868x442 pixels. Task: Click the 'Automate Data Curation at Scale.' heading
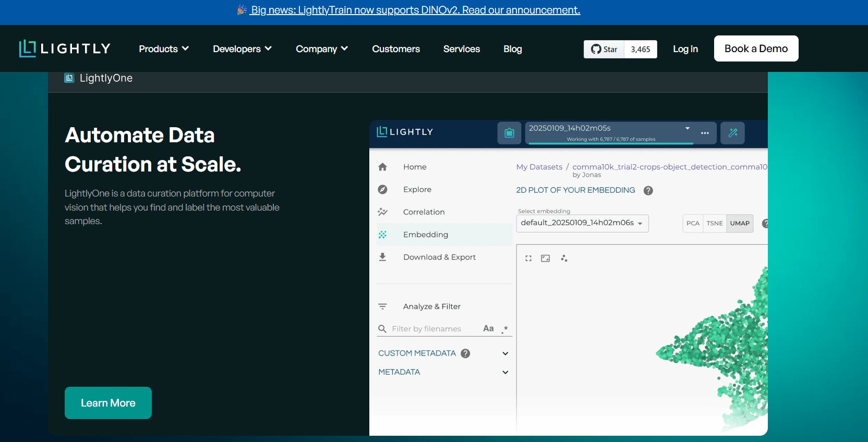(x=153, y=150)
